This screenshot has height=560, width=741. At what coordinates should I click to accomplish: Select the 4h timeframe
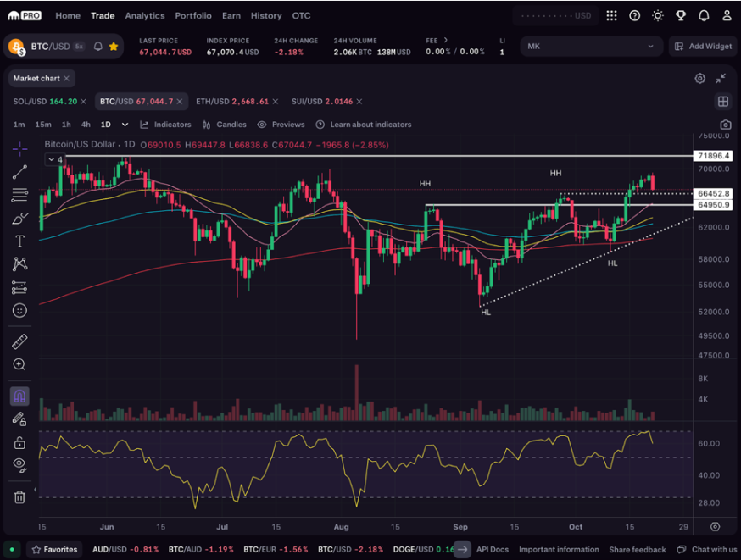pyautogui.click(x=86, y=125)
